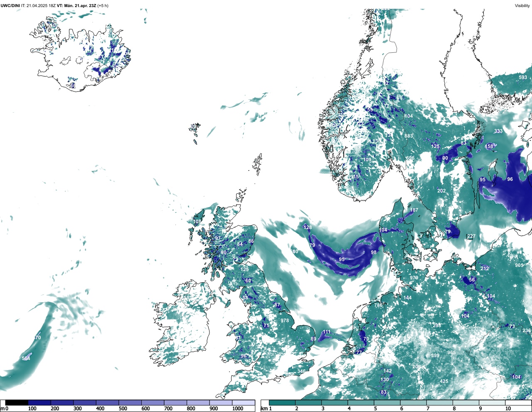Click the '500' metre legend tick label
532x412 pixels.
tap(123, 409)
